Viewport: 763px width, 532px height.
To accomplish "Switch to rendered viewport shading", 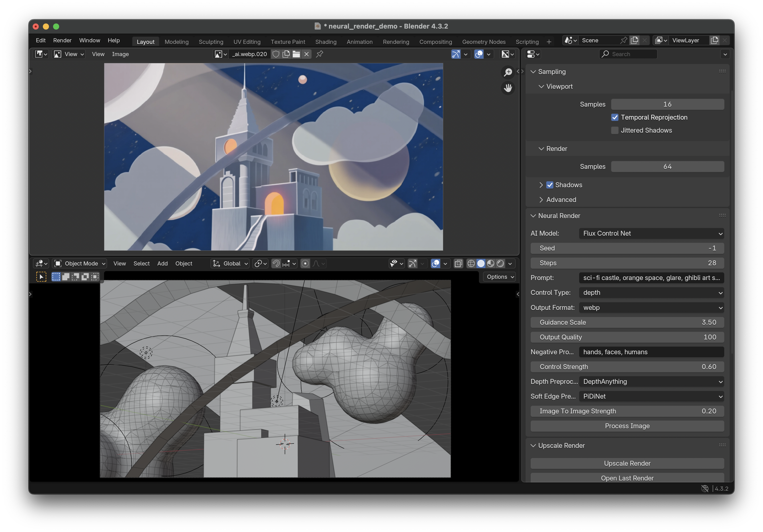I will 501,263.
